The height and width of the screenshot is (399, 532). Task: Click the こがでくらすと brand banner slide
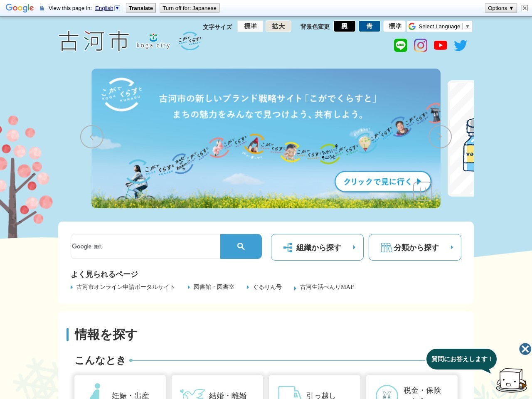pyautogui.click(x=266, y=138)
